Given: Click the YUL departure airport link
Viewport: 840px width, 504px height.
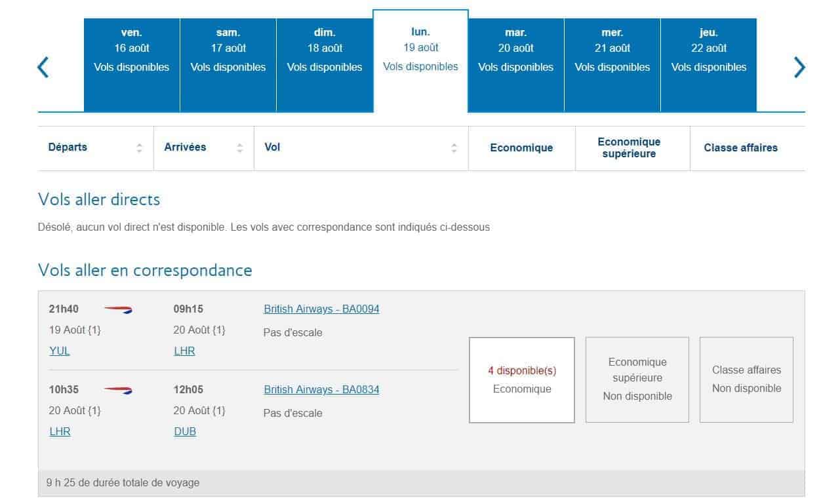Looking at the screenshot, I should [x=60, y=351].
